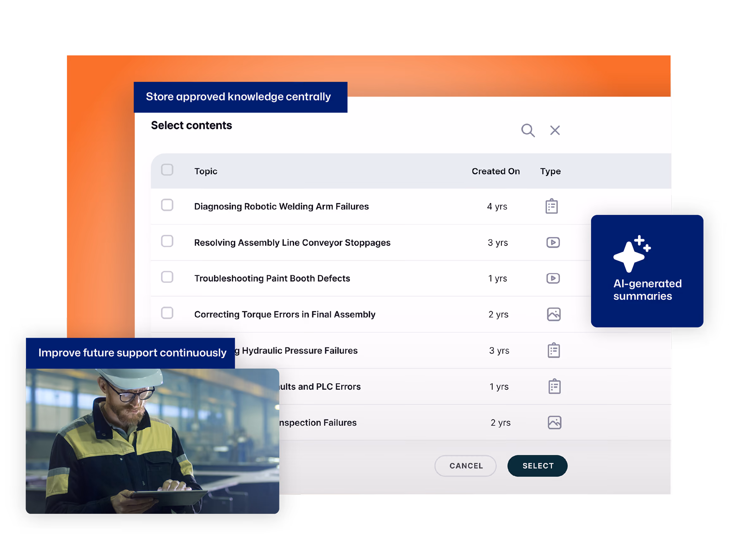Screen dimensions: 747x560
Task: Sort by Created On column header
Action: click(x=495, y=171)
